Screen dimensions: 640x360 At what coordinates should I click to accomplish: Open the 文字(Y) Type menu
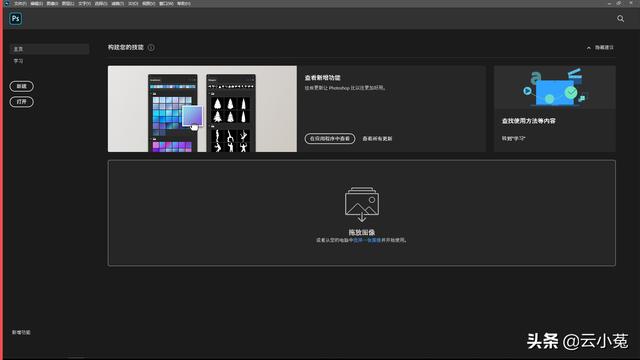tap(84, 4)
